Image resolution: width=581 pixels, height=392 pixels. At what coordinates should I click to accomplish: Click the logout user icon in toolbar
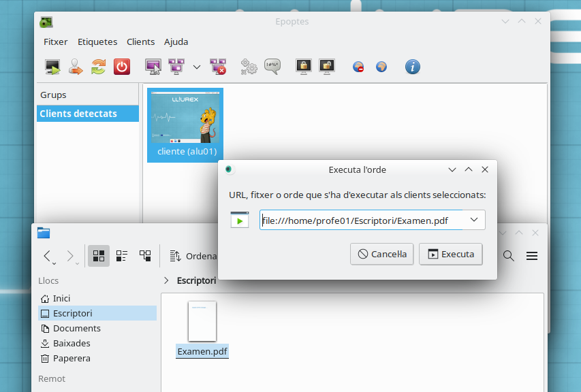(76, 67)
